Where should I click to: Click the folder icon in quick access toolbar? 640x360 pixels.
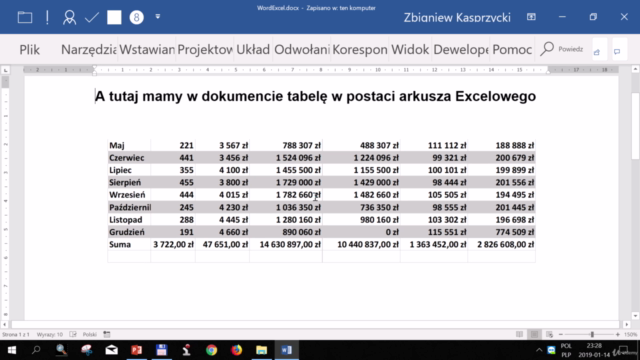(25, 17)
